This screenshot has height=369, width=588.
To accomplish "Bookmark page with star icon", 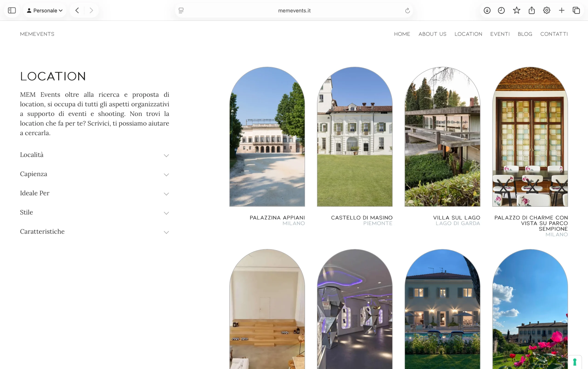I will 517,11.
